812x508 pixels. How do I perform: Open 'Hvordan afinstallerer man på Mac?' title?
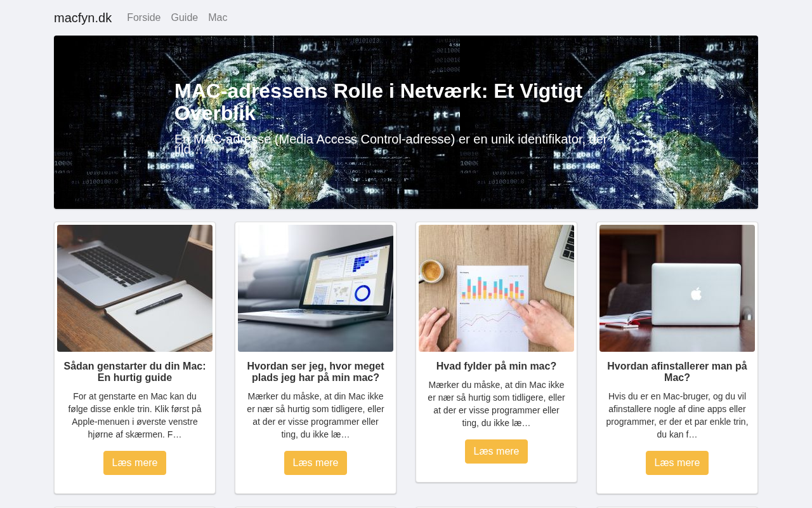pyautogui.click(x=677, y=372)
